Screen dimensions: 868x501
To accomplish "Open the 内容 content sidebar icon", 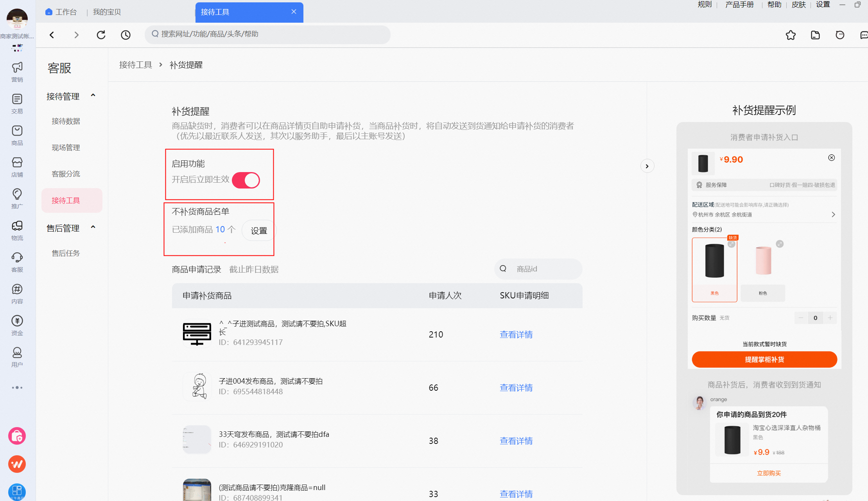I will click(x=17, y=294).
